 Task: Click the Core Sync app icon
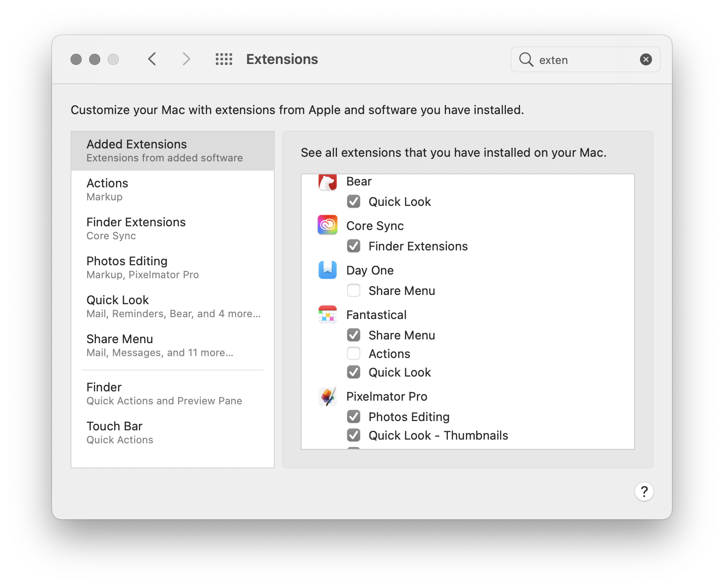tap(328, 225)
